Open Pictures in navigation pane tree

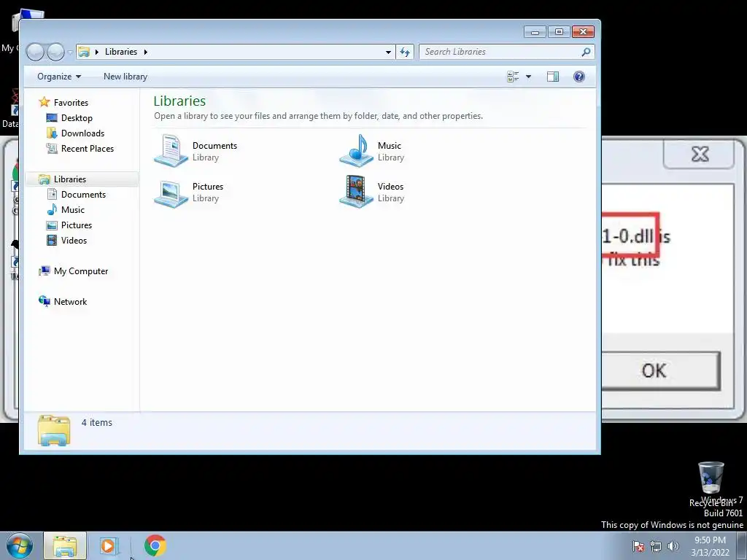[x=76, y=225]
